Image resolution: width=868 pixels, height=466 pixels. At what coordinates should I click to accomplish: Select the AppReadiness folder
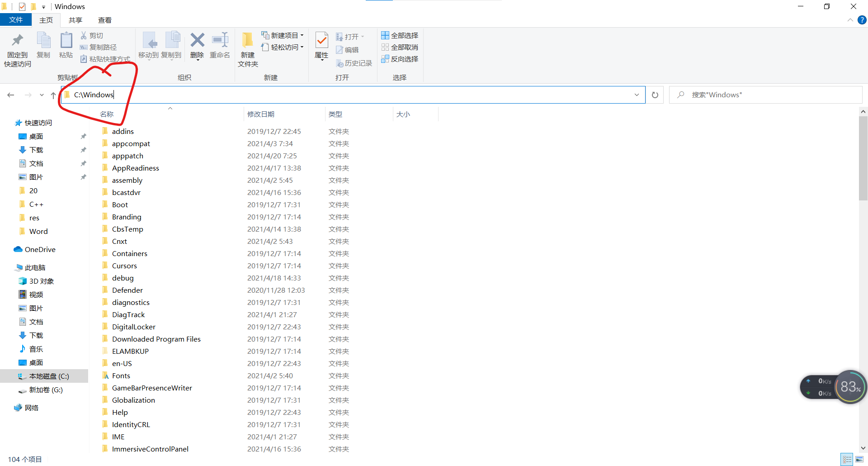(135, 168)
